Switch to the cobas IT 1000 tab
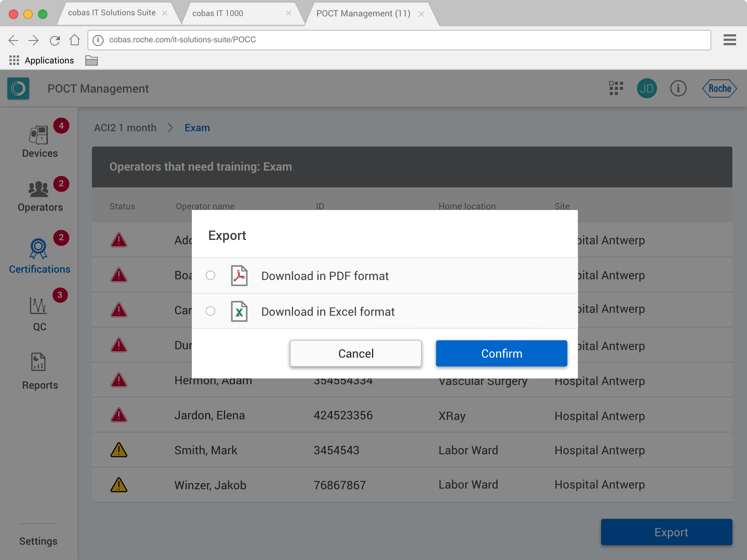 (x=217, y=13)
